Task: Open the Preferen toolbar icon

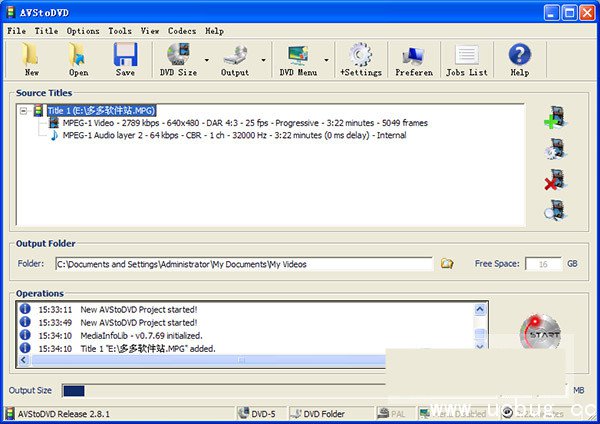Action: coord(414,59)
